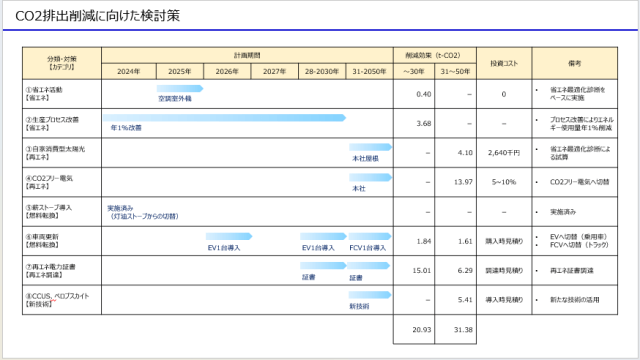Click the 28-2030年 column header cell
The width and height of the screenshot is (640, 360).
click(x=322, y=71)
